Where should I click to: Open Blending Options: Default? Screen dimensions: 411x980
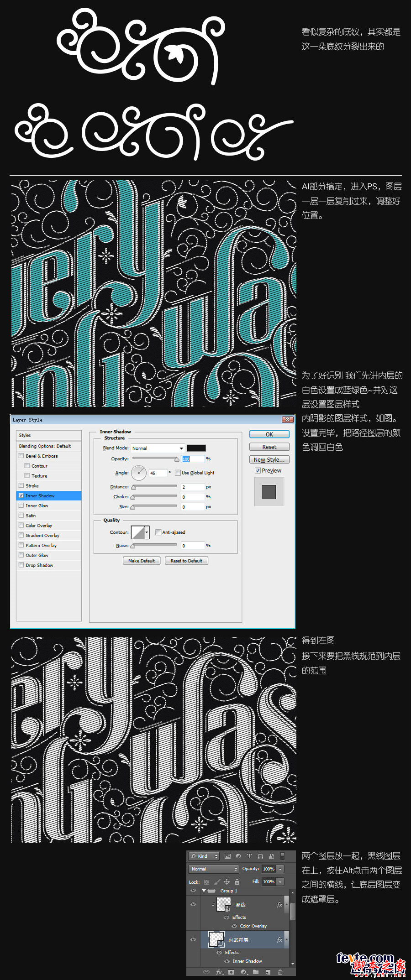tap(49, 446)
